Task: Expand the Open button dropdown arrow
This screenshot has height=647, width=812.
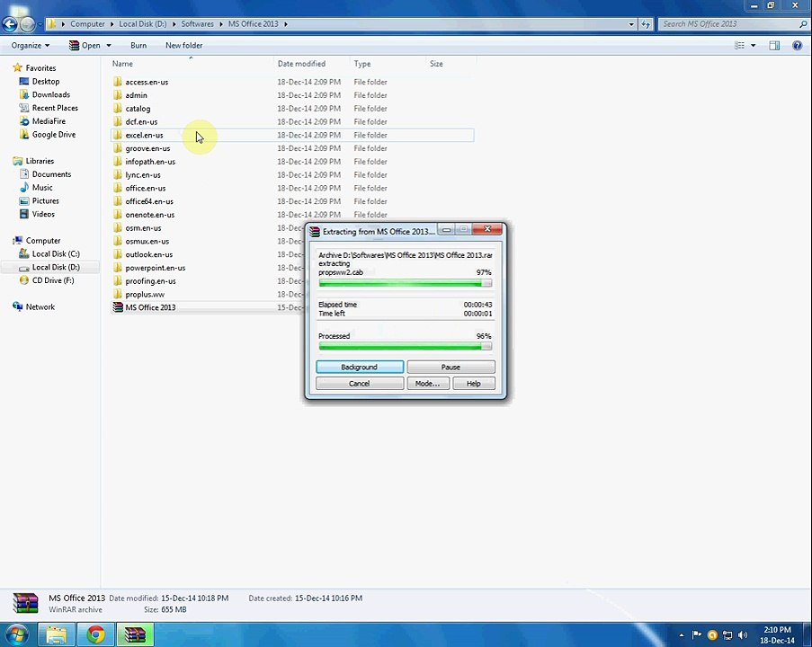Action: 109,46
